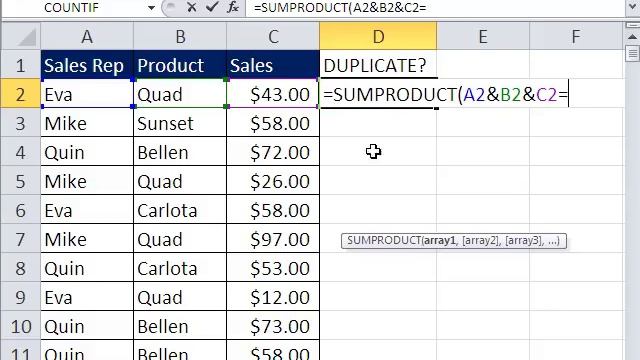Click array1 in SUMPRODUCT tooltip
640x360 pixels.
pyautogui.click(x=440, y=240)
